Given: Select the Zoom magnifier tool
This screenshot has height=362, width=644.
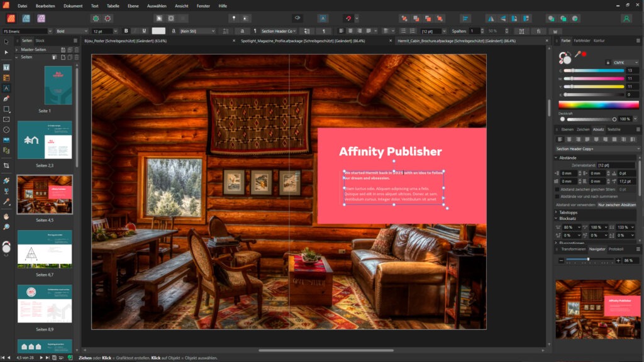Looking at the screenshot, I should [6, 226].
